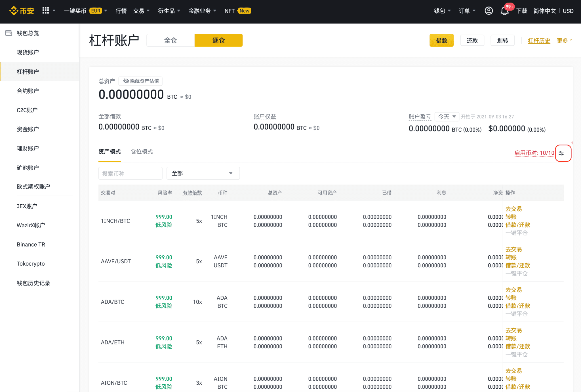Open 启用币对: 10/10 link
Viewport: 581px width, 392px height.
[x=534, y=153]
